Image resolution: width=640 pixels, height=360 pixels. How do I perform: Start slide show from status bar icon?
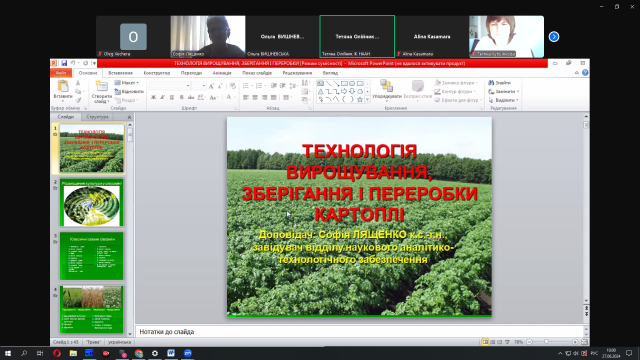[x=507, y=342]
